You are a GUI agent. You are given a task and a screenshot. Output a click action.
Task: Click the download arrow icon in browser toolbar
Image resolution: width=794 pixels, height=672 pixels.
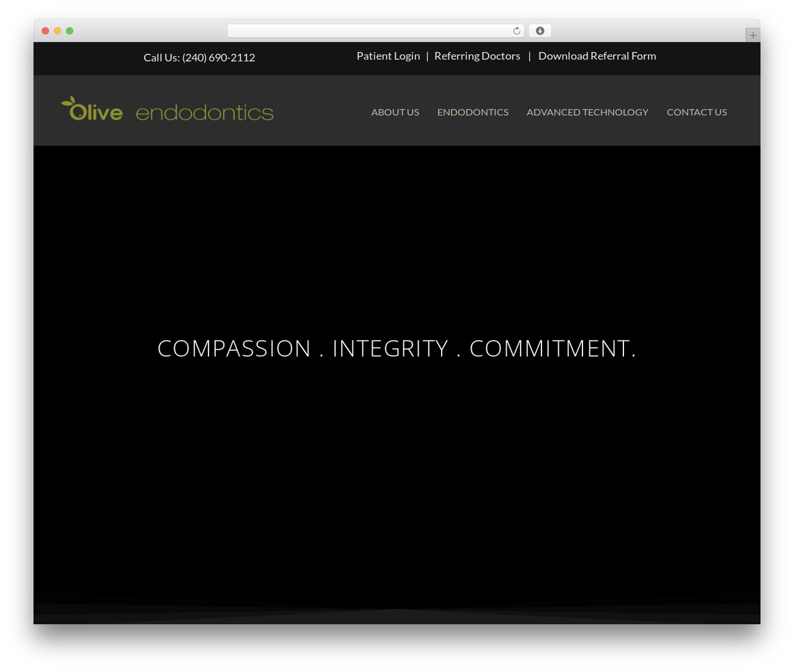(540, 31)
